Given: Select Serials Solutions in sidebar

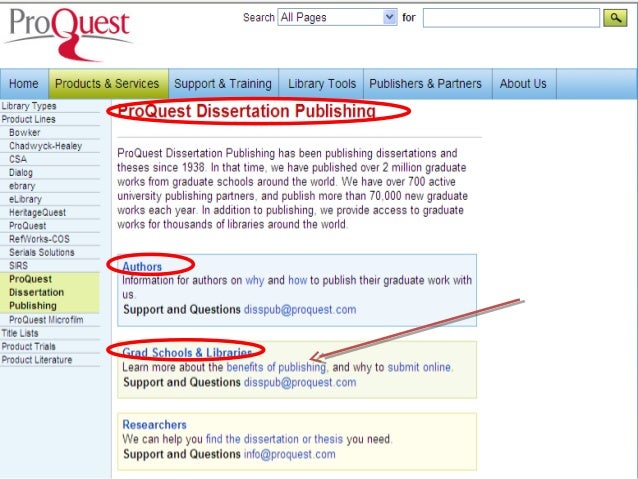Looking at the screenshot, I should [42, 252].
